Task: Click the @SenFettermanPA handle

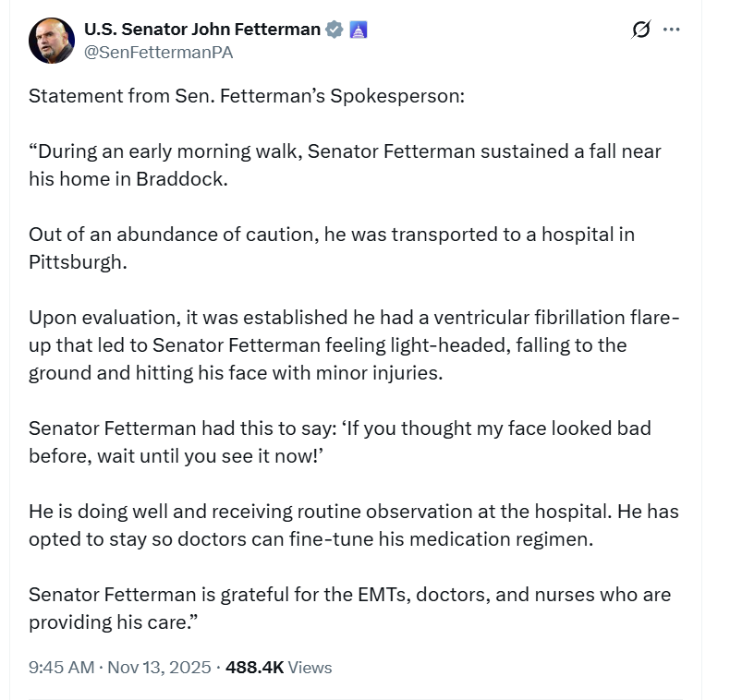Action: (x=158, y=53)
